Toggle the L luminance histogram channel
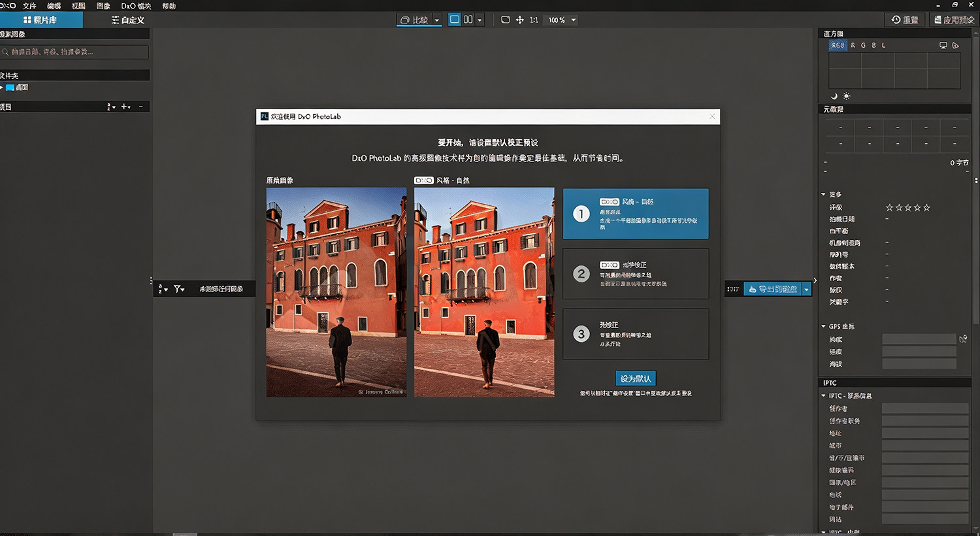 tap(884, 45)
